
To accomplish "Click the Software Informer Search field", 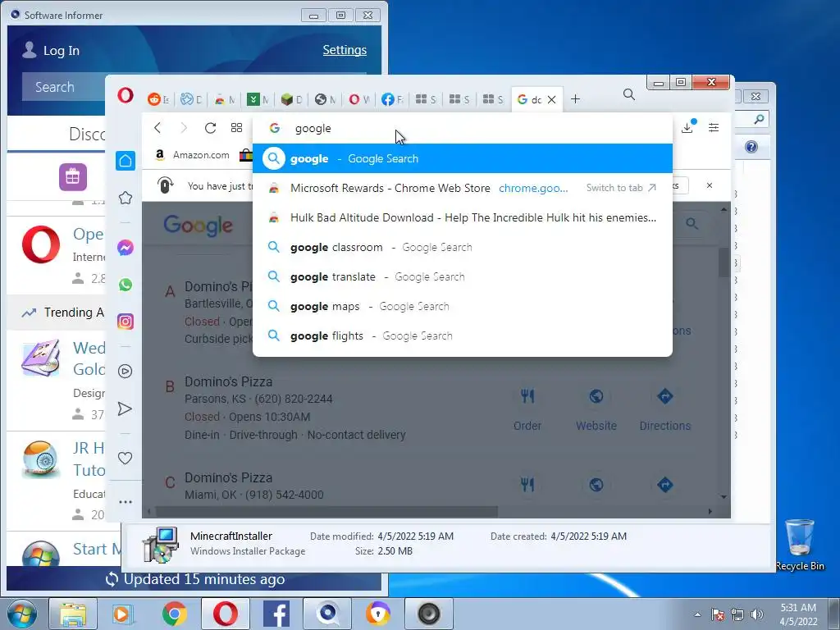I will point(64,87).
